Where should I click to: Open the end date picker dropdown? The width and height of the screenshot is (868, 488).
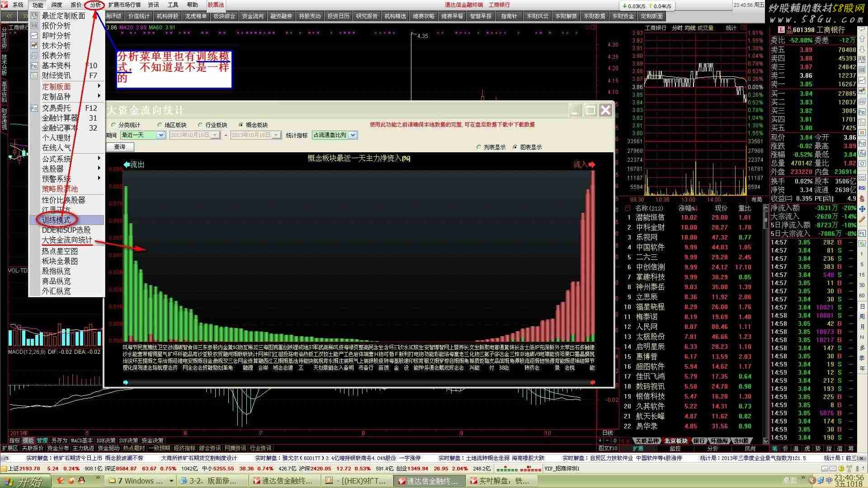[277, 135]
